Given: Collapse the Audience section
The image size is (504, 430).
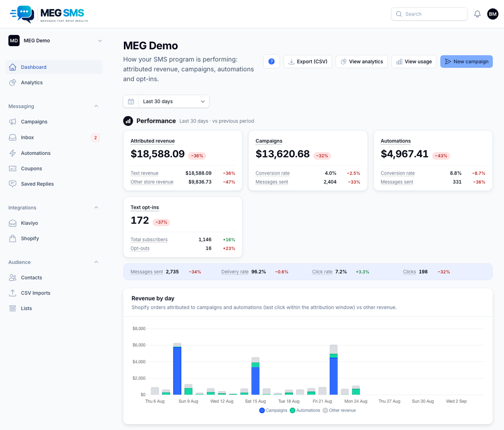Looking at the screenshot, I should 96,262.
